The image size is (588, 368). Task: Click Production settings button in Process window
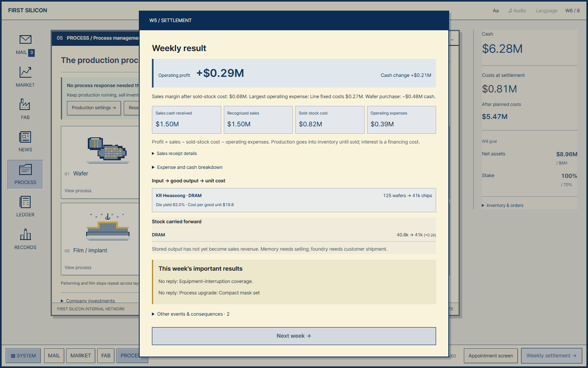click(x=94, y=108)
